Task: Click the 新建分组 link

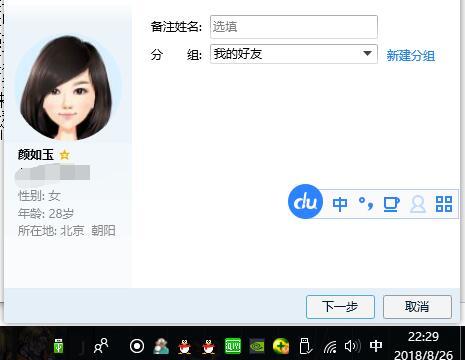Action: [410, 55]
